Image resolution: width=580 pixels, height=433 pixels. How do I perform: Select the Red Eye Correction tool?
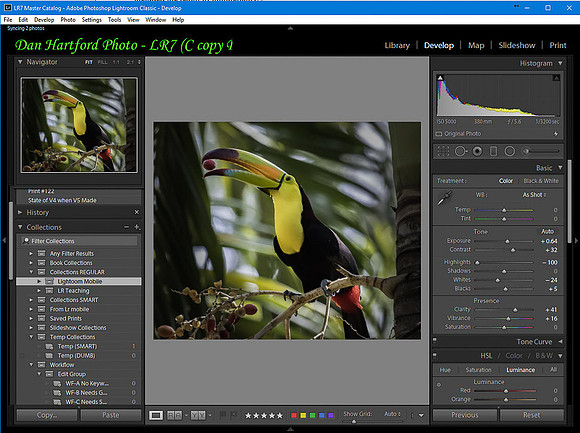478,151
